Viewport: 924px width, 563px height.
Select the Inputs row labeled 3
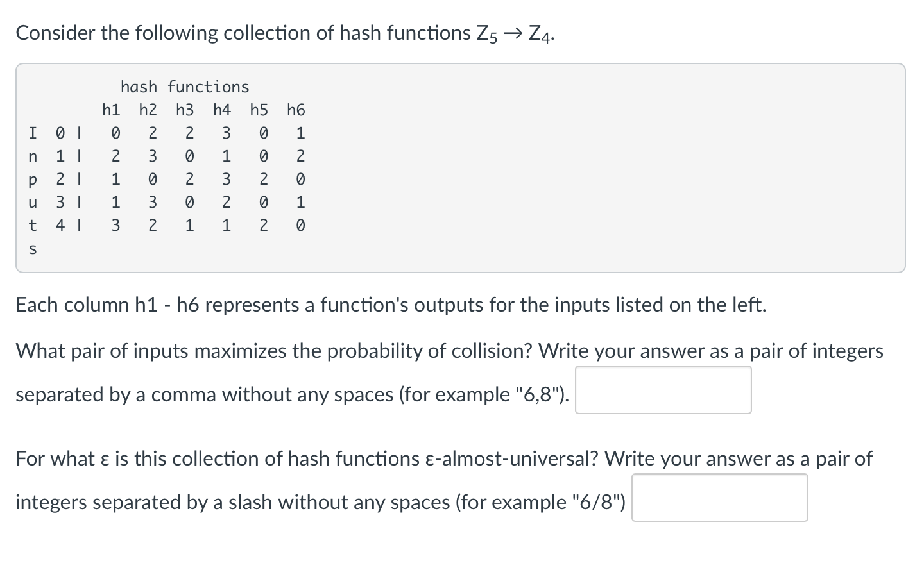coord(60,202)
